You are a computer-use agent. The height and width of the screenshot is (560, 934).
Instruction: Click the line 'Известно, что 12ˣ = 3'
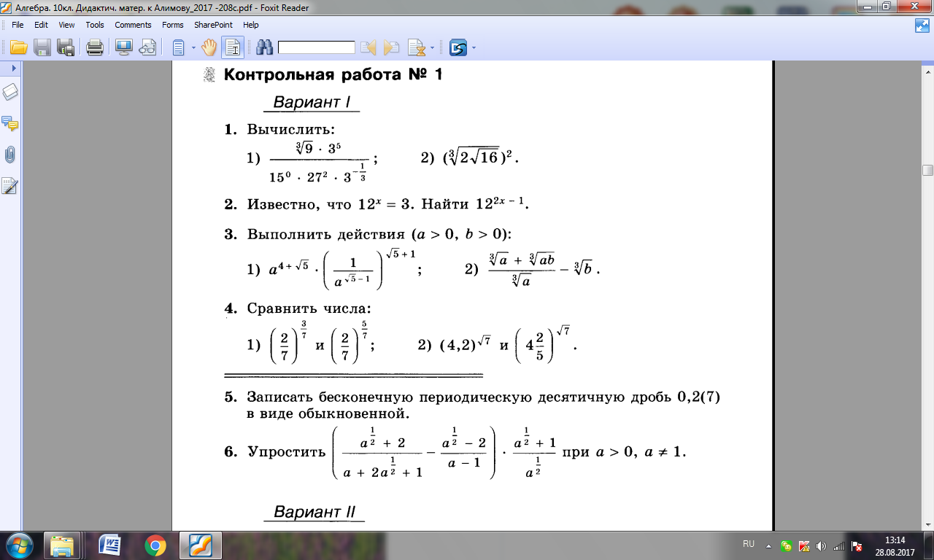tap(331, 204)
